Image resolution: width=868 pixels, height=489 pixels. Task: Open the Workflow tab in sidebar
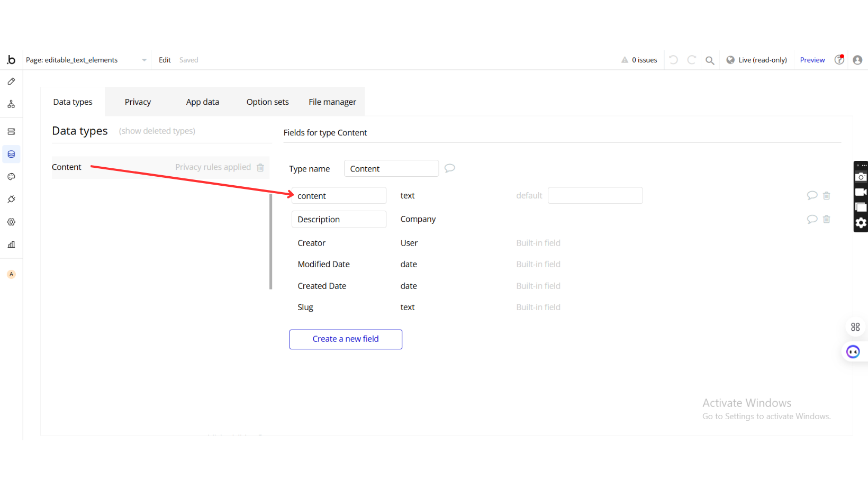11,104
